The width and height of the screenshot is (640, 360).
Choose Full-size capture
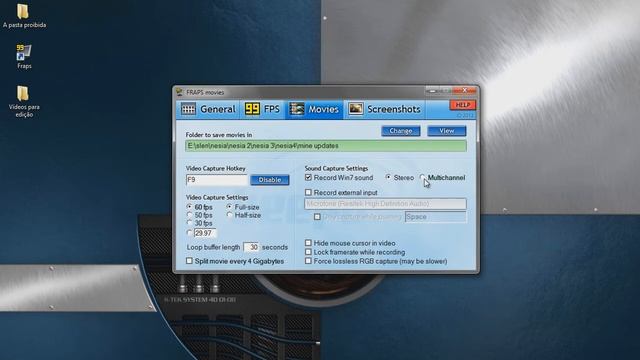(243, 207)
